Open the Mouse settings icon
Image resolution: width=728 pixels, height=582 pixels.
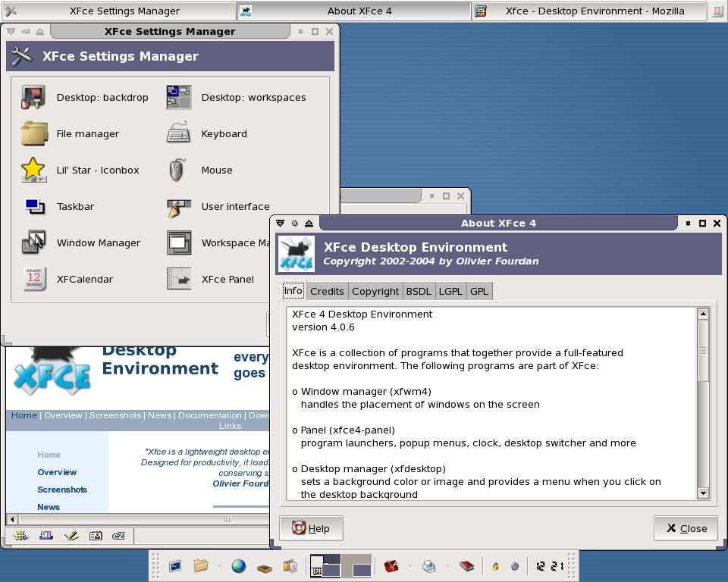[x=177, y=170]
